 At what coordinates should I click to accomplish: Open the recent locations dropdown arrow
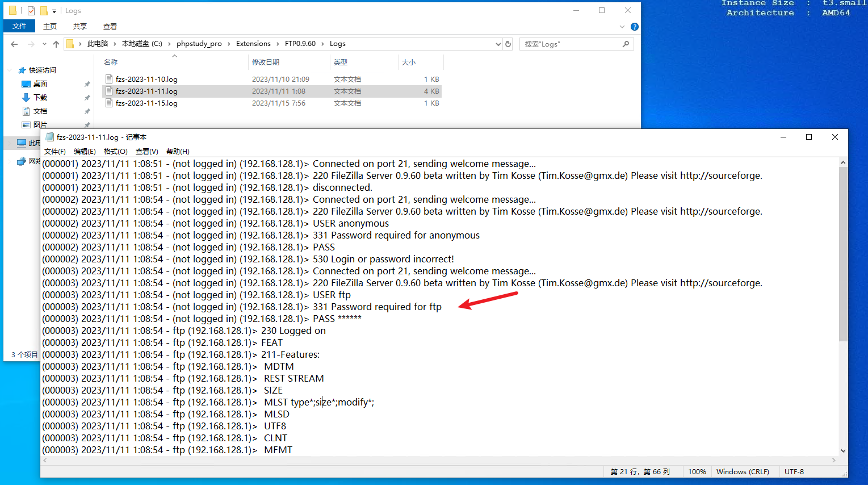tap(44, 44)
